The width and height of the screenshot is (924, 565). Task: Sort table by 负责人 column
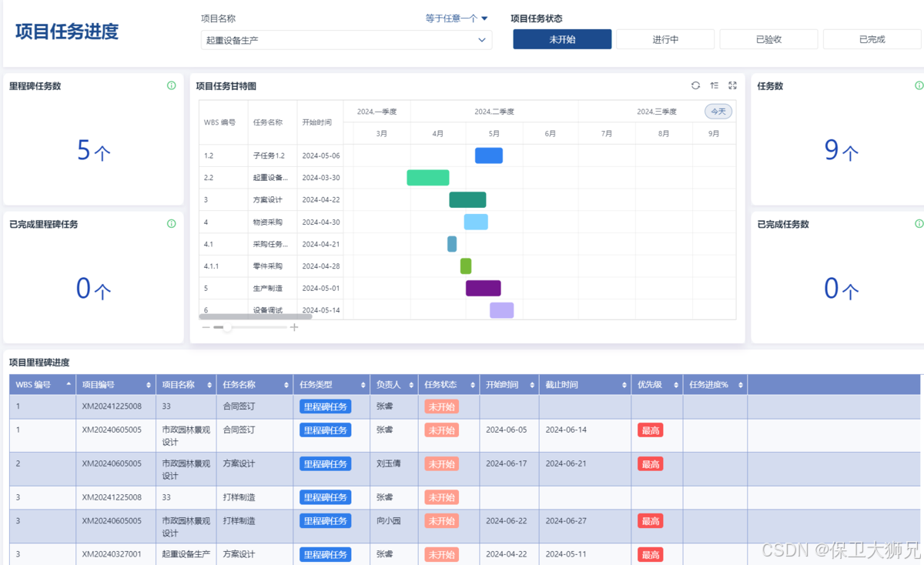(x=411, y=385)
